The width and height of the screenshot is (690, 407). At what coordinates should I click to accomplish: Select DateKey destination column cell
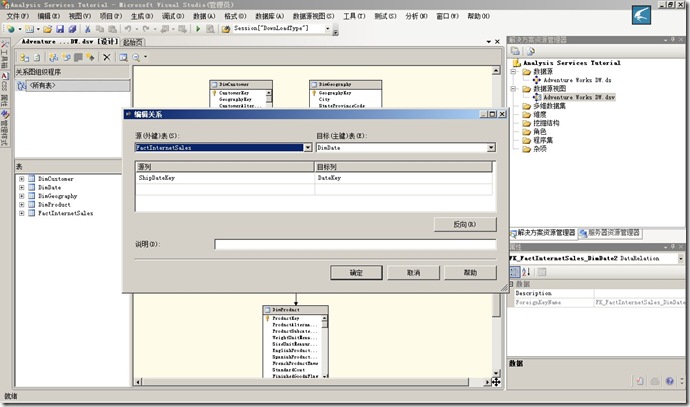pyautogui.click(x=404, y=178)
